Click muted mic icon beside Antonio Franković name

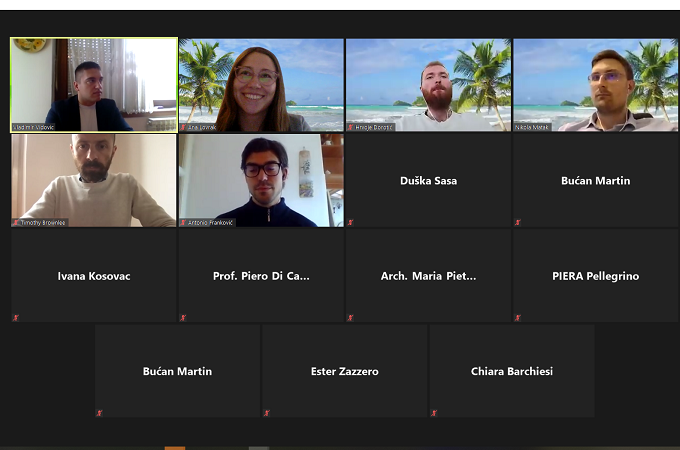coord(183,222)
